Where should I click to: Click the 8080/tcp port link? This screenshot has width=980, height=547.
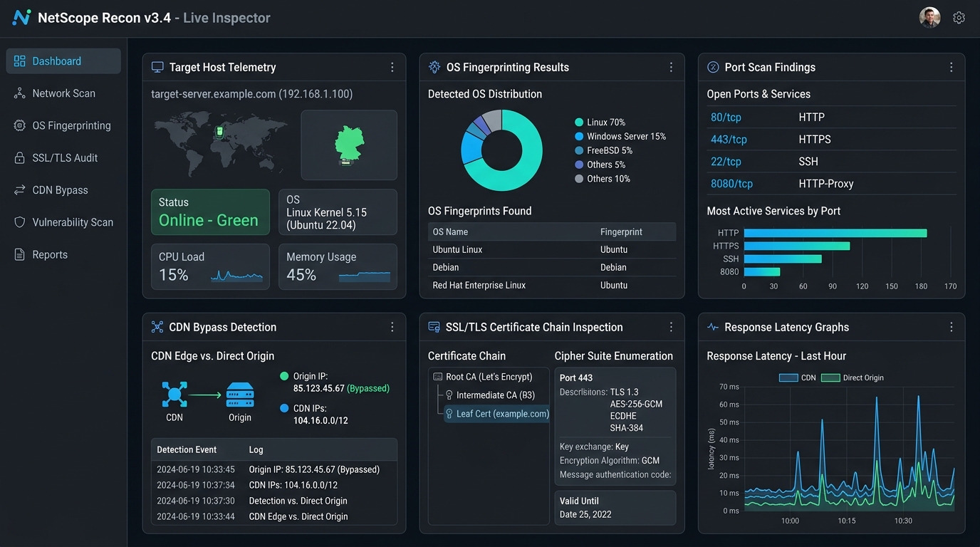[x=731, y=184]
